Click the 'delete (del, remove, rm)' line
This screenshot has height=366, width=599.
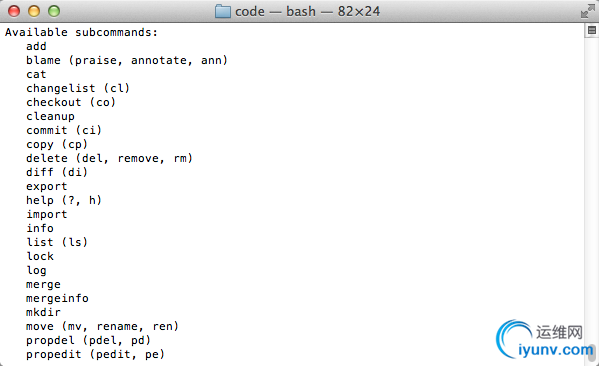click(109, 158)
